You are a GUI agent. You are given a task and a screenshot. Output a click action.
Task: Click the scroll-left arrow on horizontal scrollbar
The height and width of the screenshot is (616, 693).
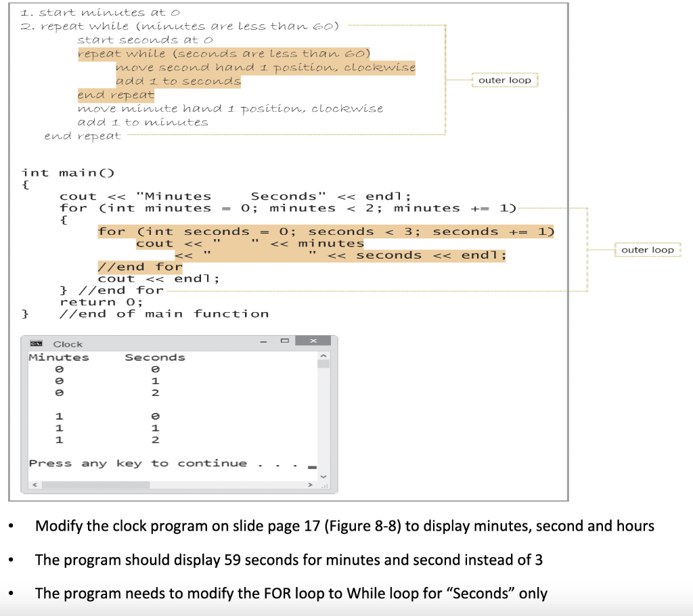[34, 485]
